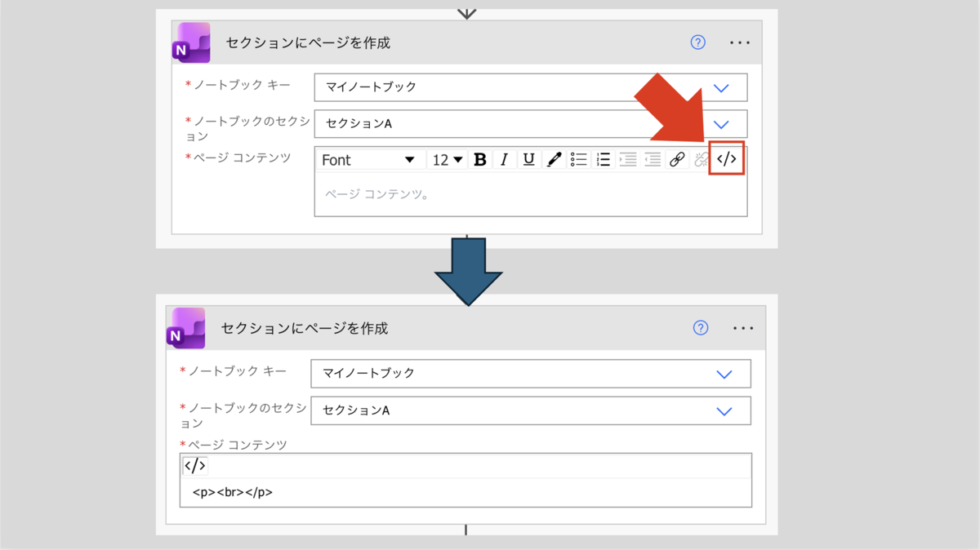Insert a bulleted list

[x=578, y=160]
